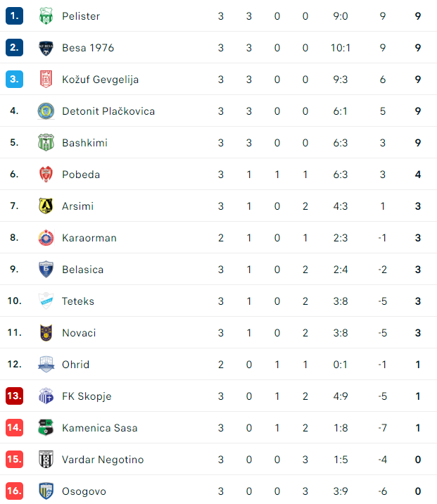Screen dimensions: 437x504
Task: Click the Vardar Negotino striped crest
Action: point(46,460)
